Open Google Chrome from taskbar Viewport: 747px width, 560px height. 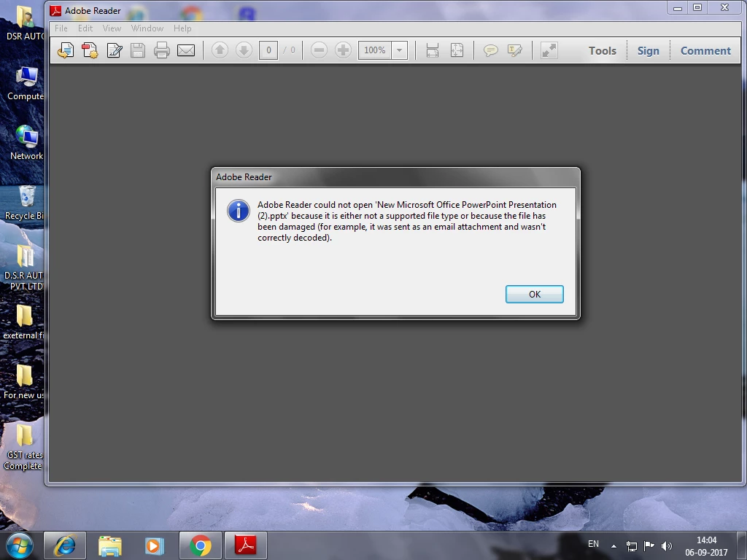point(200,545)
